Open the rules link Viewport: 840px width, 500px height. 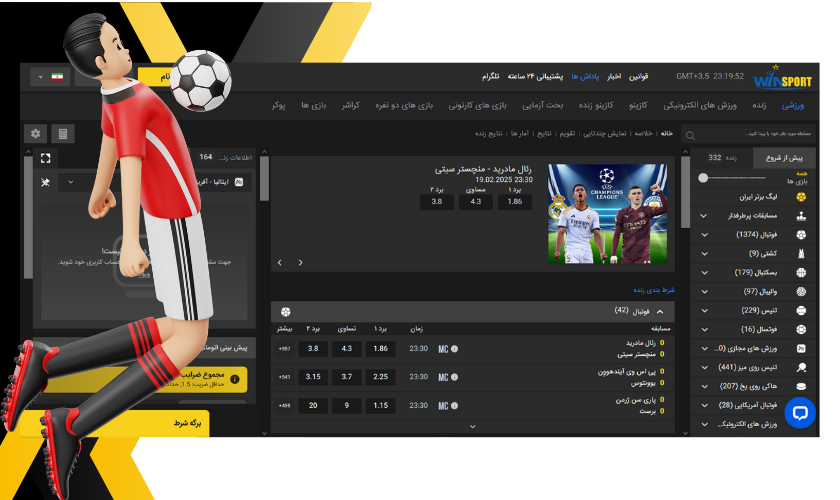(638, 77)
